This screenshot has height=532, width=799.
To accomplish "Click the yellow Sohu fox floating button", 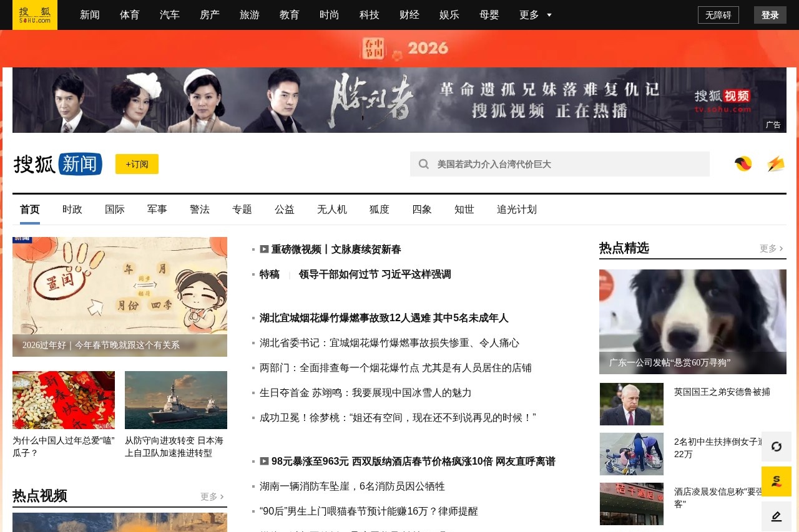I will pos(777,481).
